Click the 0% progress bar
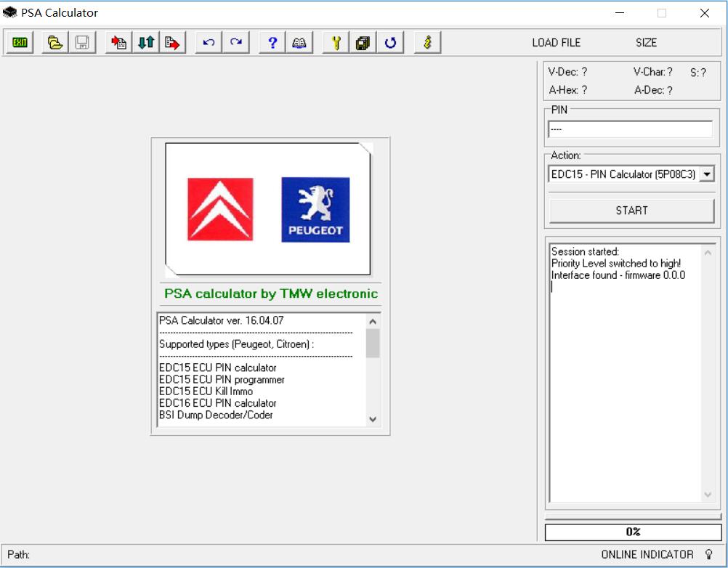 point(632,532)
